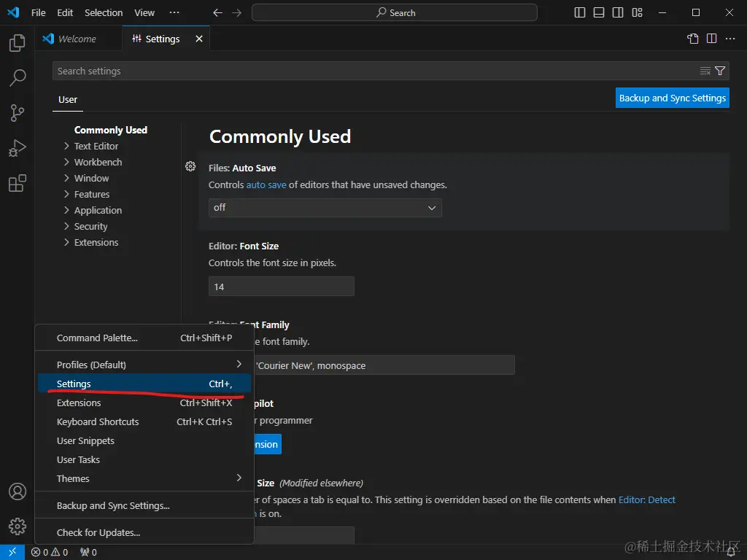Open the Explorer view in activity bar

(x=18, y=43)
